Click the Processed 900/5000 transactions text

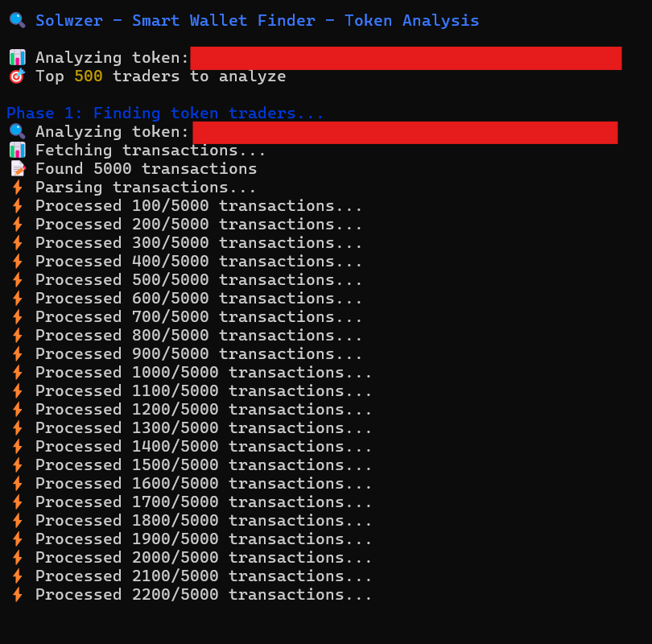199,353
